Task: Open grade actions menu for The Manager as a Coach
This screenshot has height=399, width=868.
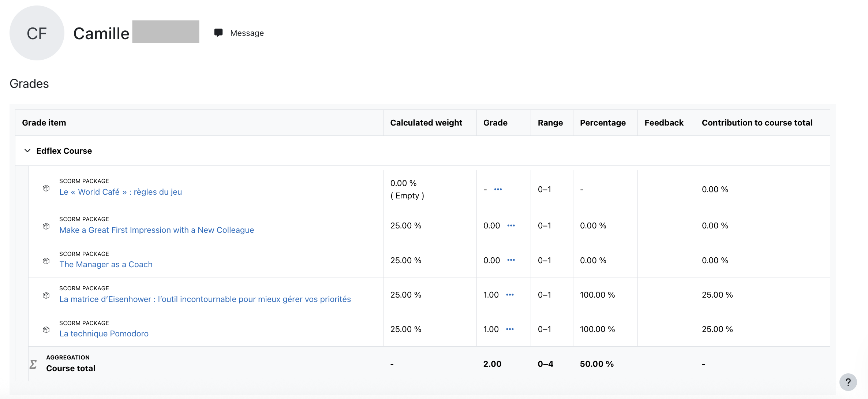Action: [x=511, y=260]
